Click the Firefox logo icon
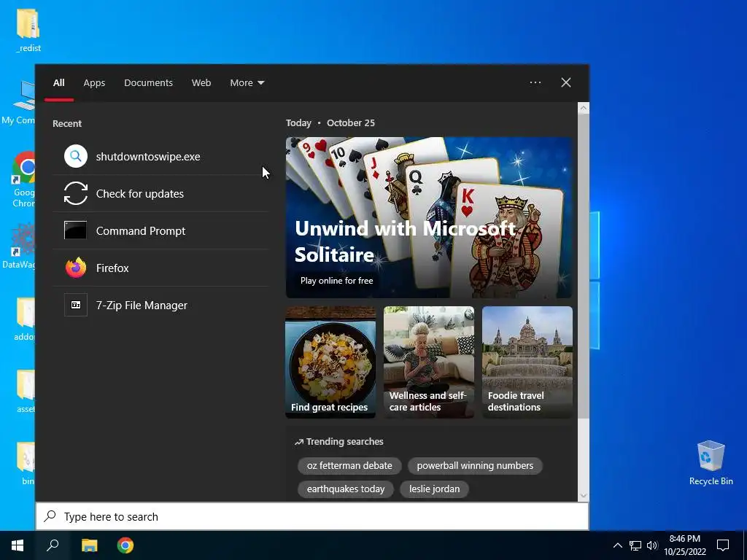Screen dimensions: 747x560 [76, 268]
